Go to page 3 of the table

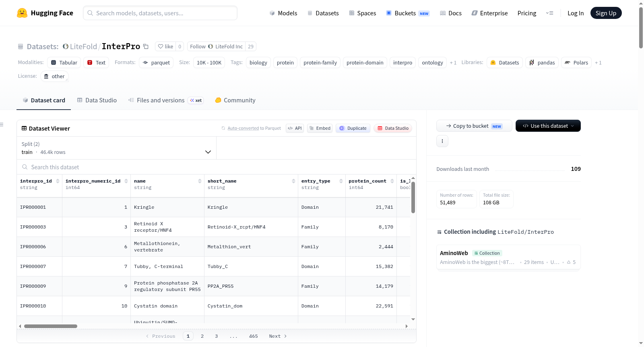pyautogui.click(x=216, y=336)
